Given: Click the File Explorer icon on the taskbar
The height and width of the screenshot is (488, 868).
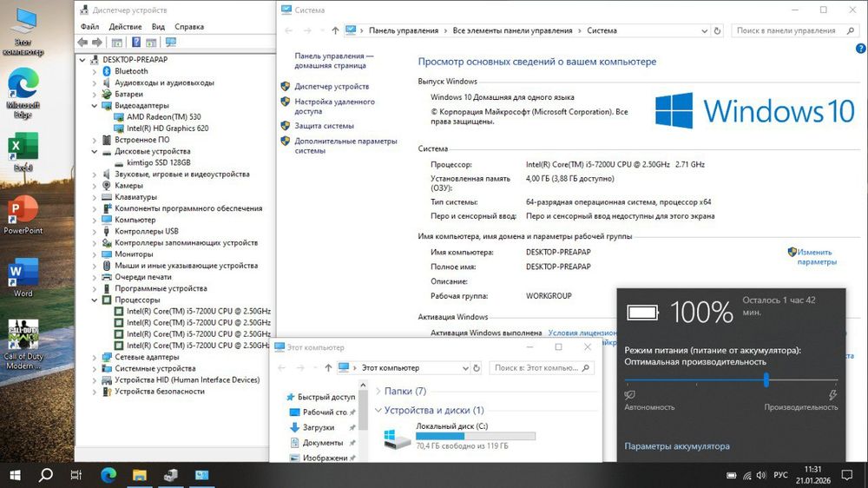Looking at the screenshot, I should click(140, 475).
